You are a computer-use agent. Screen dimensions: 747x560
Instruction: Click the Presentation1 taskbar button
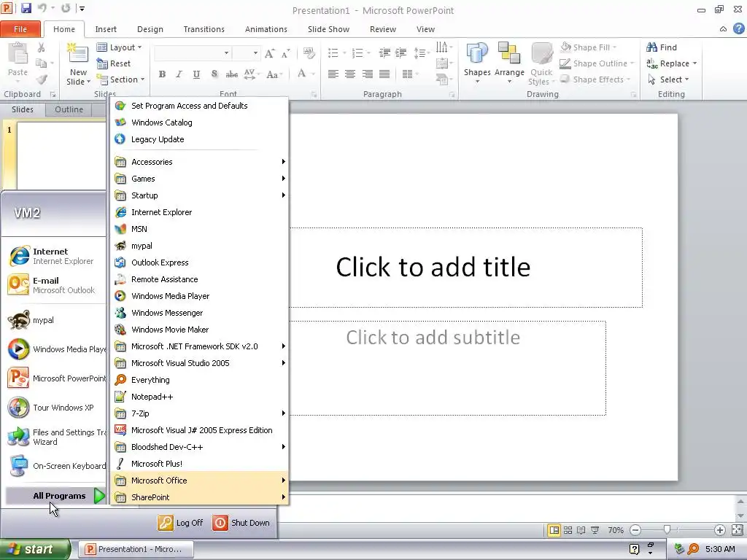(x=136, y=549)
